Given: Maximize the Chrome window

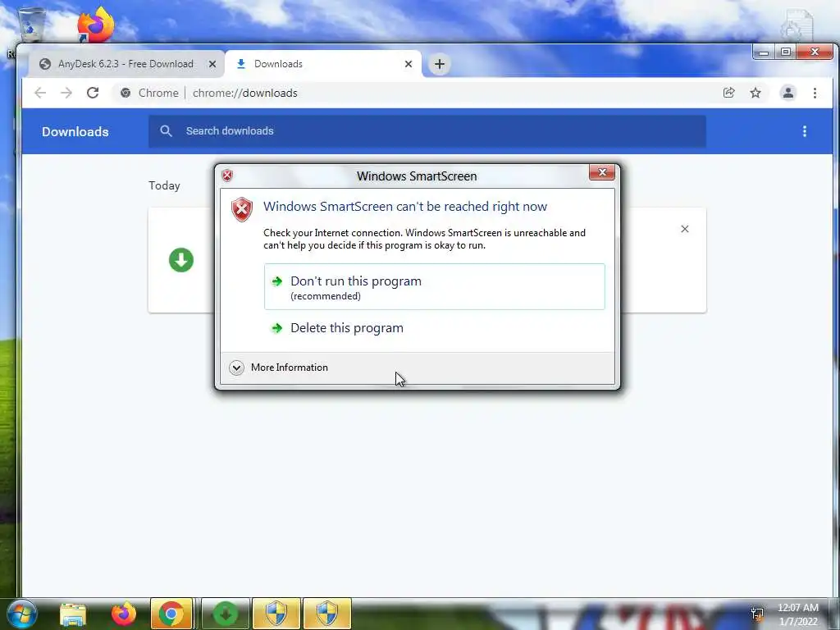Looking at the screenshot, I should tap(785, 52).
